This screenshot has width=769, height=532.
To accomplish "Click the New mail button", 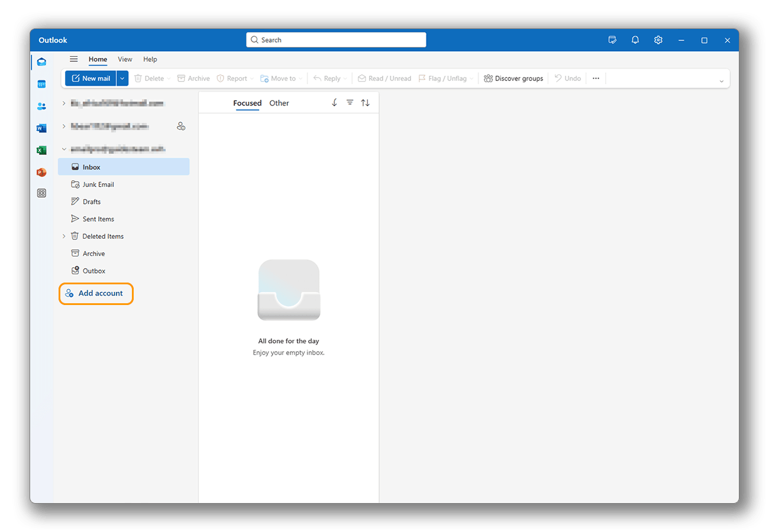I will [91, 78].
